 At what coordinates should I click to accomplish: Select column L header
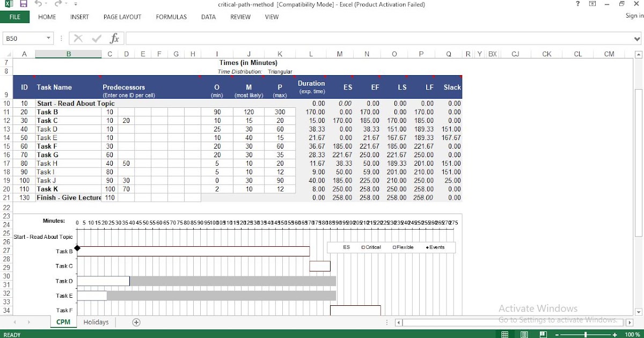tap(311, 54)
